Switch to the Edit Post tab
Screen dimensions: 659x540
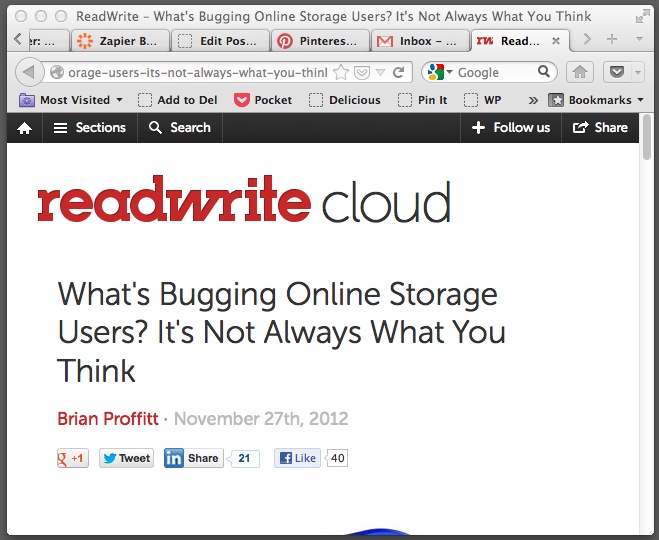click(221, 41)
